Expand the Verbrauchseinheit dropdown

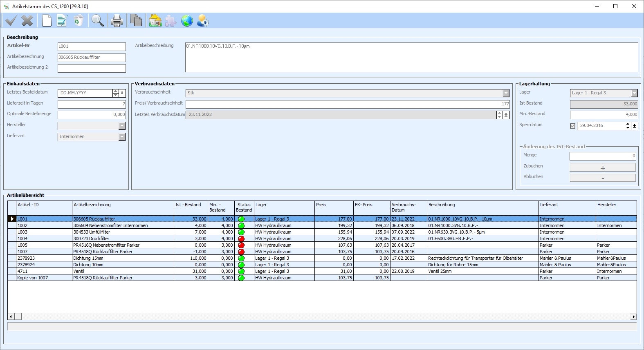(x=506, y=93)
